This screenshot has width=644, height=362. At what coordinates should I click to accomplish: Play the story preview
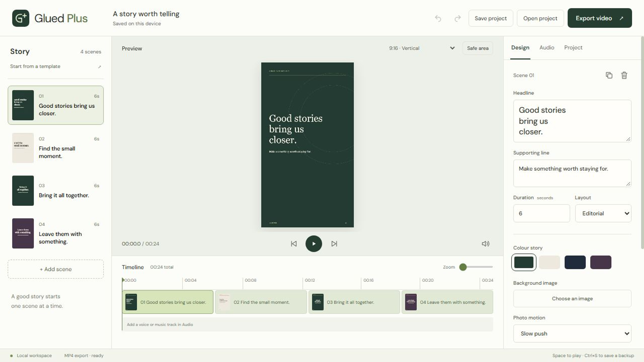click(313, 244)
